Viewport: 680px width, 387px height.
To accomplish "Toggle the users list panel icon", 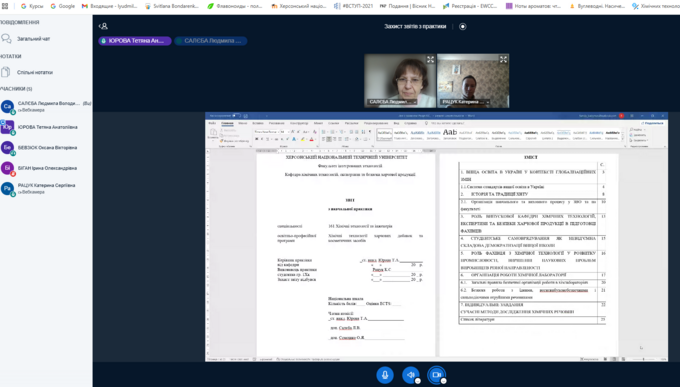I will (x=103, y=26).
